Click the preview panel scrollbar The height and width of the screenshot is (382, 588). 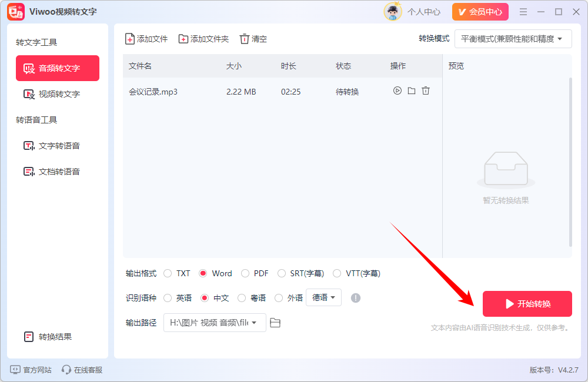click(x=570, y=162)
